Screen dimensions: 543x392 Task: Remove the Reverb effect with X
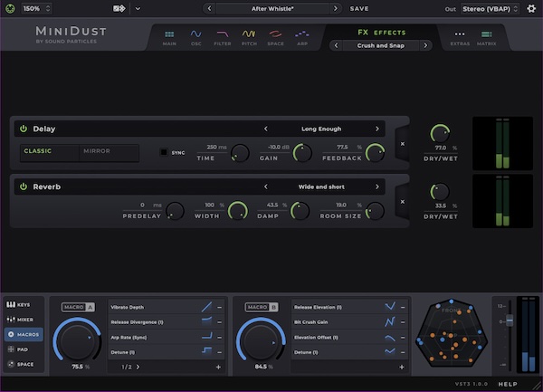403,202
